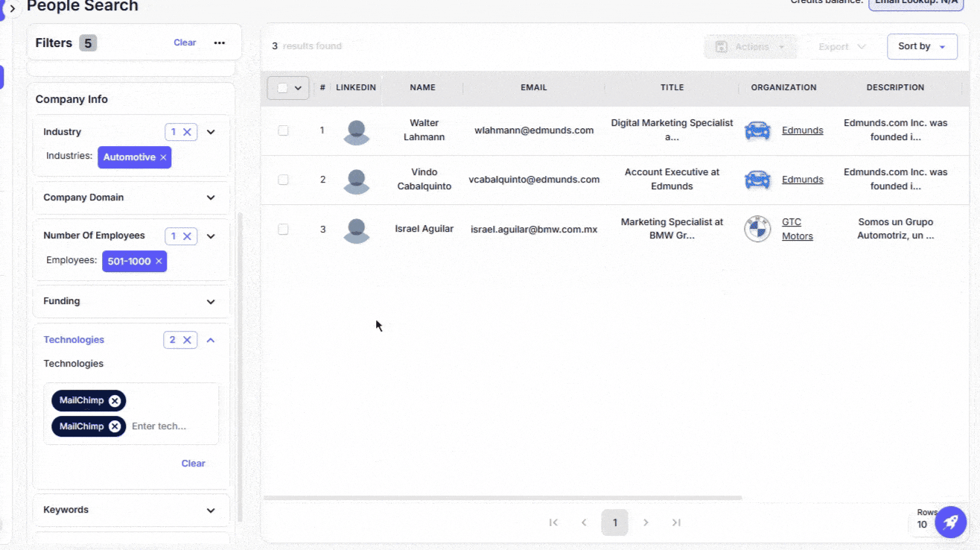The height and width of the screenshot is (550, 980).
Task: Expand the Funding filter section
Action: [211, 302]
